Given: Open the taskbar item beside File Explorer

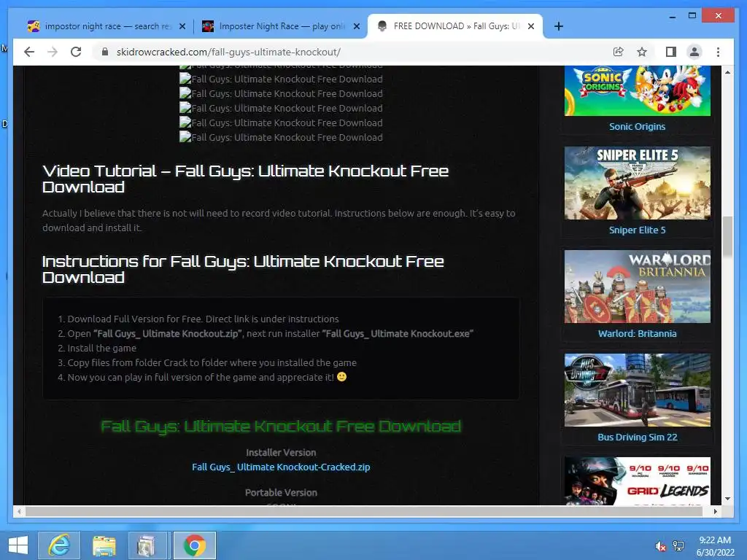Looking at the screenshot, I should click(147, 545).
